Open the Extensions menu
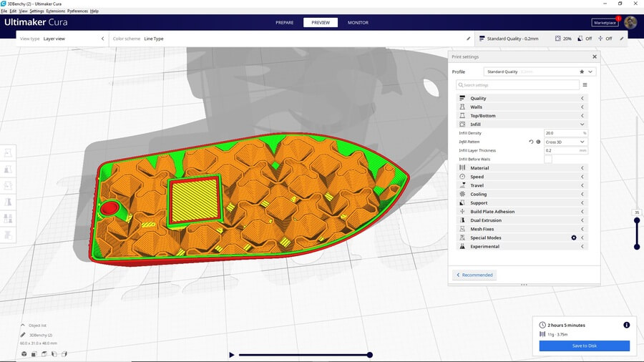The width and height of the screenshot is (644, 362). 55,11
